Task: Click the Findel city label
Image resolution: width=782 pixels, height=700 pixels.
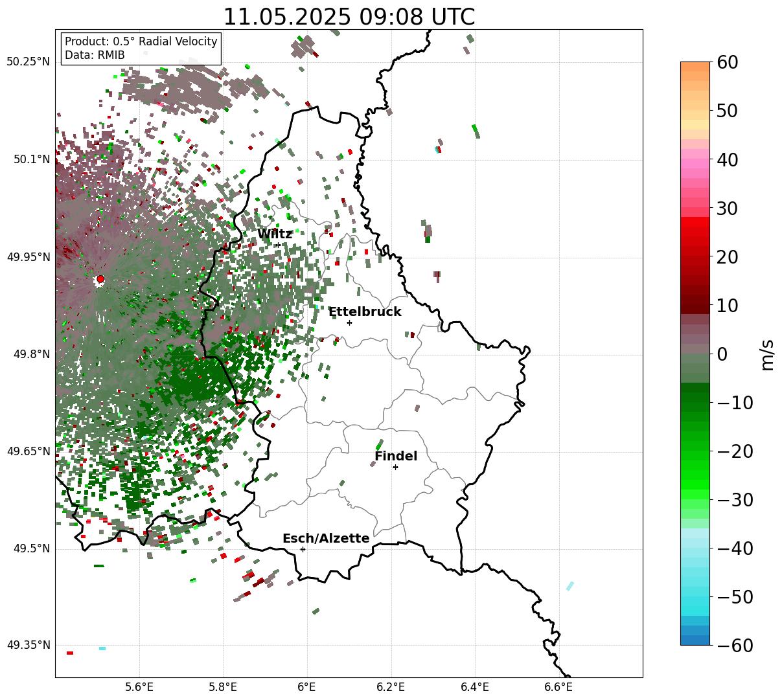Action: 396,456
